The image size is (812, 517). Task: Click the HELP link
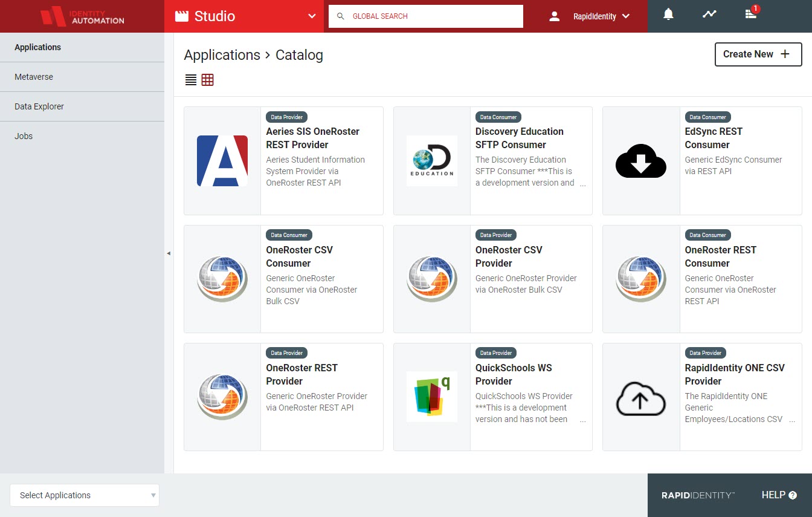773,495
